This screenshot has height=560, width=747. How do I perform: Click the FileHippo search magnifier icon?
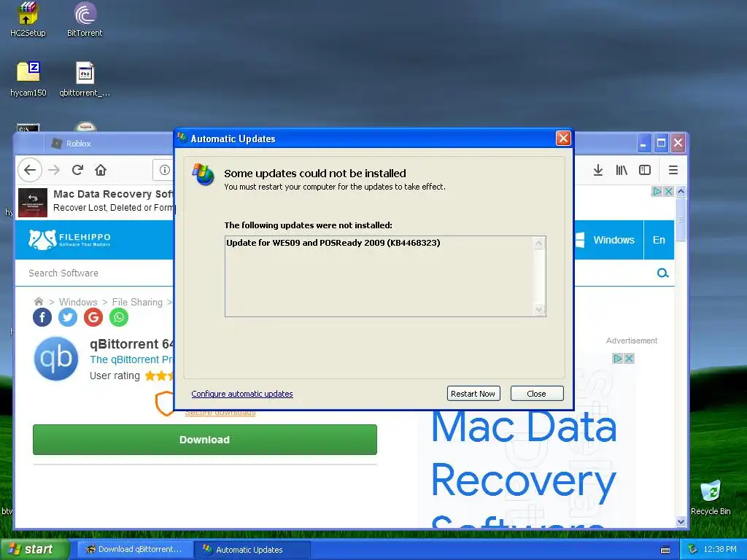point(662,273)
